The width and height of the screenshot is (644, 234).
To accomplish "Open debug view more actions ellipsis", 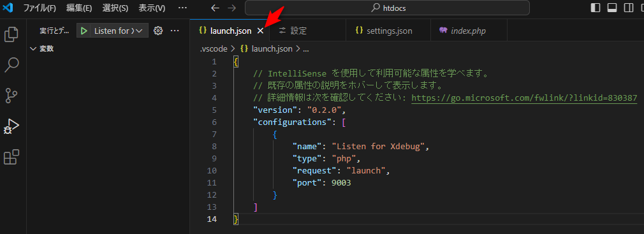I will 175,31.
